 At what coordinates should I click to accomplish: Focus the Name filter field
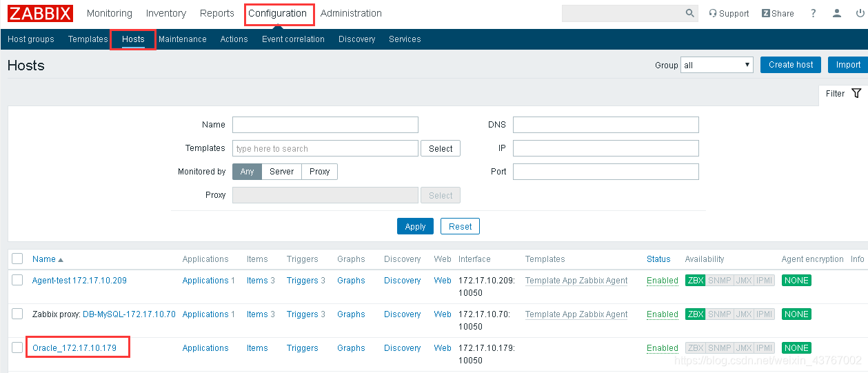325,125
